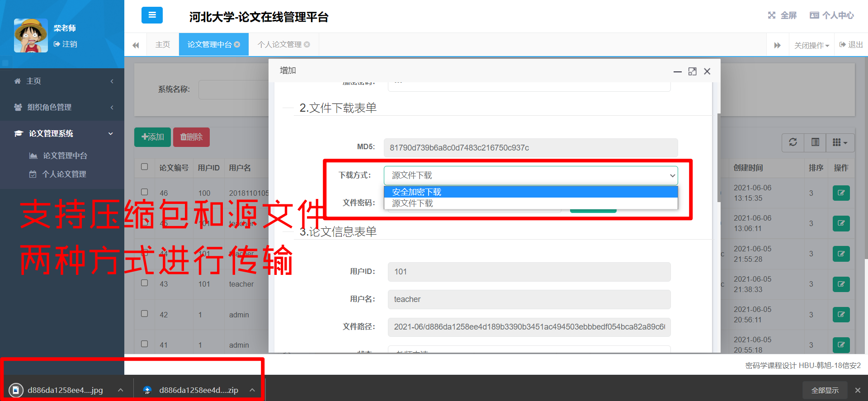The height and width of the screenshot is (401, 868).
Task: Click edit icon for row dated 21:38:33
Action: 841,284
